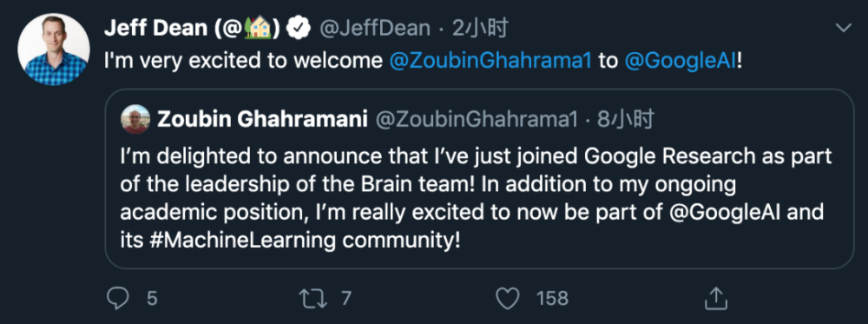This screenshot has height=324, width=868.
Task: Open Jeff Dean's profile picture
Action: [x=54, y=50]
